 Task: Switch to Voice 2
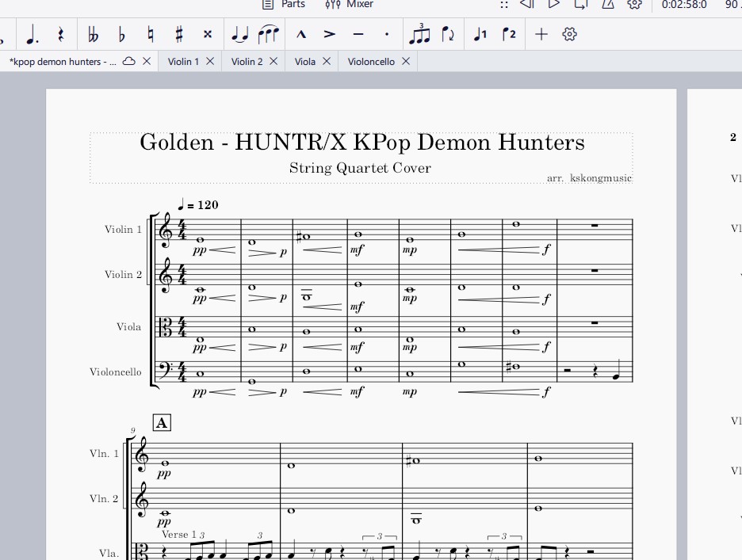tap(509, 34)
